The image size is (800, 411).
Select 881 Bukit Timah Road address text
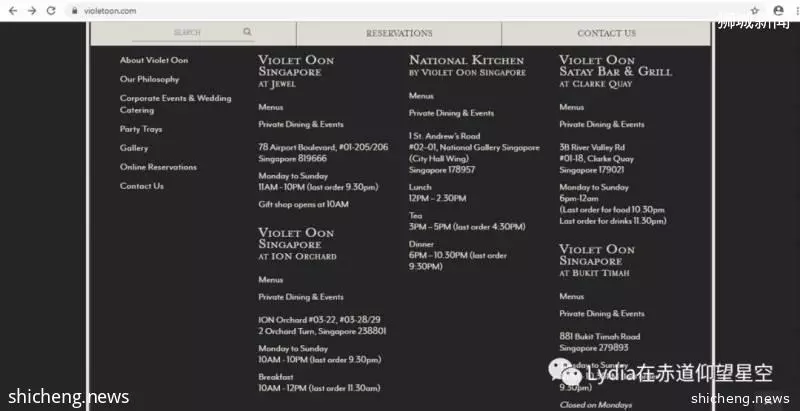tap(599, 337)
